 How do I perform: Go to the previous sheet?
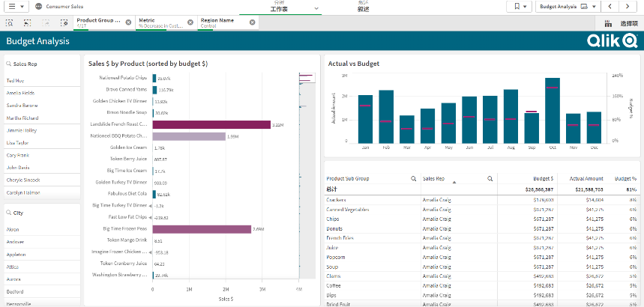(610, 7)
